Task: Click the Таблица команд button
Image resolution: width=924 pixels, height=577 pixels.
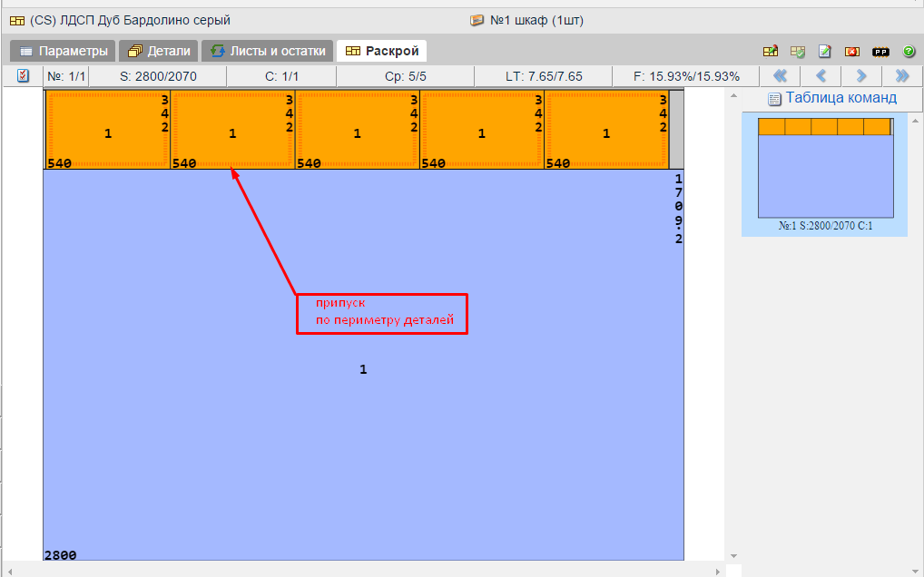Action: click(831, 98)
